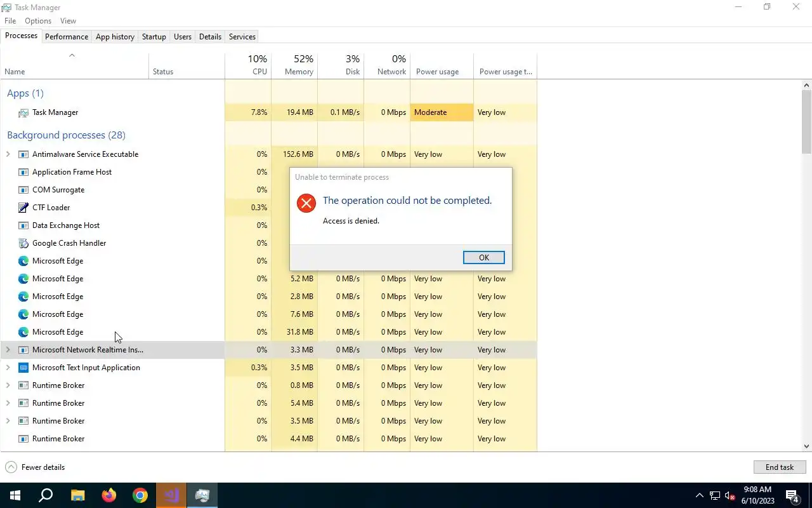The image size is (812, 508).
Task: Switch to the Details tab
Action: pyautogui.click(x=210, y=37)
